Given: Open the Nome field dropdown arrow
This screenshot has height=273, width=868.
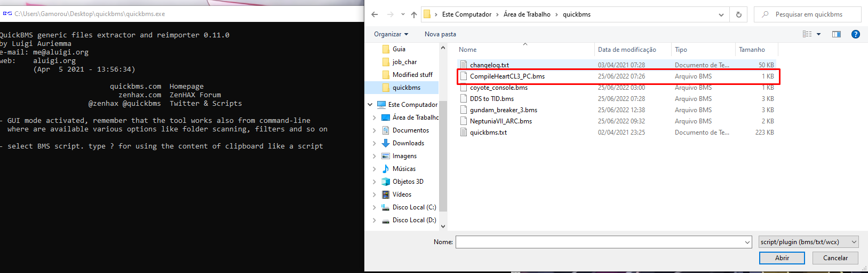Looking at the screenshot, I should [x=747, y=242].
